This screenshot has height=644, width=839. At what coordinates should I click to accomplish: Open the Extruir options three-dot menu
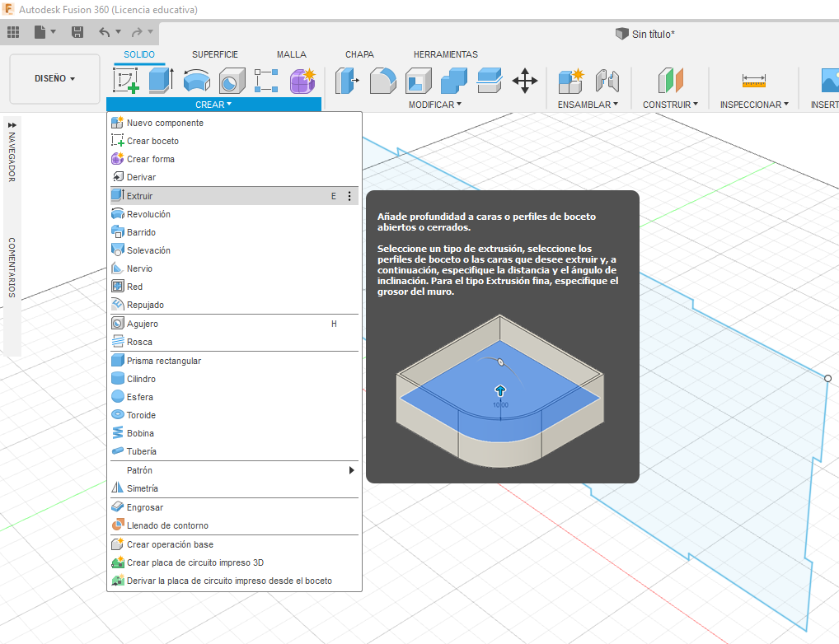click(x=349, y=196)
